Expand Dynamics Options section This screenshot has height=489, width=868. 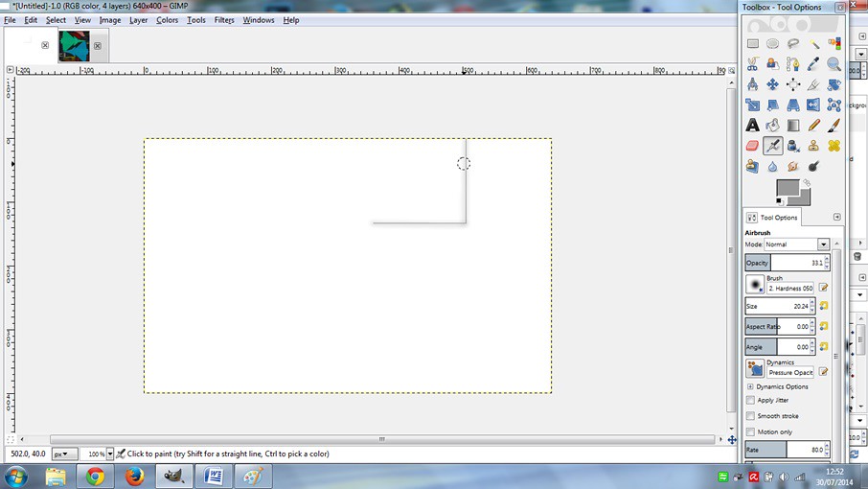click(750, 386)
